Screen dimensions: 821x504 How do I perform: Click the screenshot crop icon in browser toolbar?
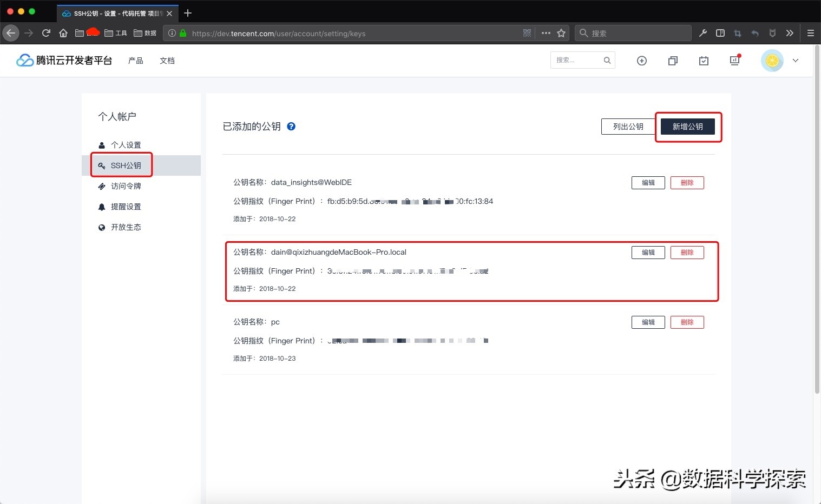tap(738, 33)
